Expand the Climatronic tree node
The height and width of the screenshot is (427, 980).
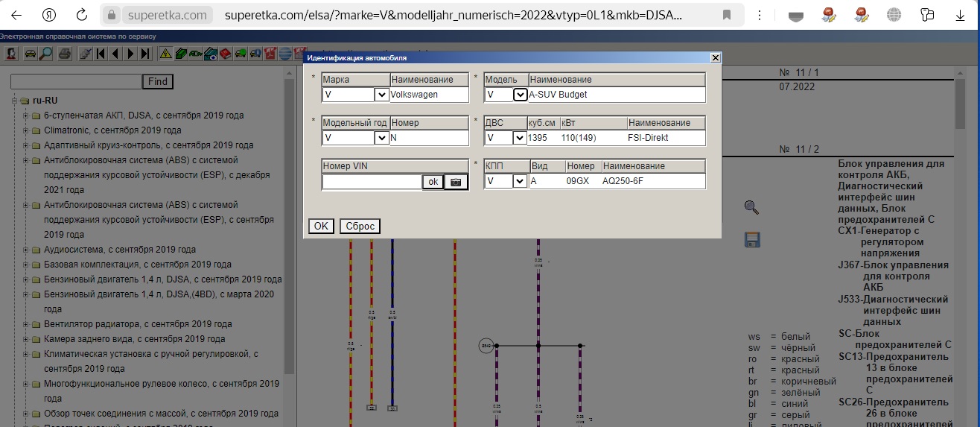26,130
